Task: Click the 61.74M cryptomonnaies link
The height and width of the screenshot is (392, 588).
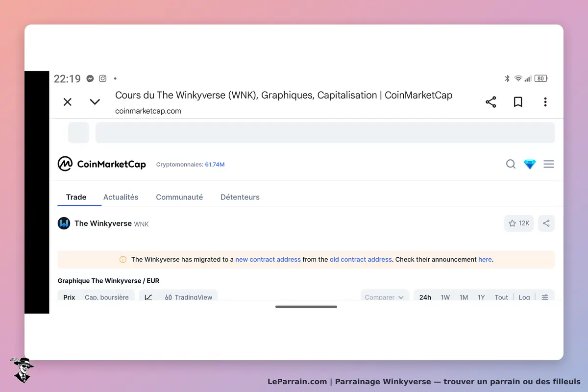Action: click(215, 165)
